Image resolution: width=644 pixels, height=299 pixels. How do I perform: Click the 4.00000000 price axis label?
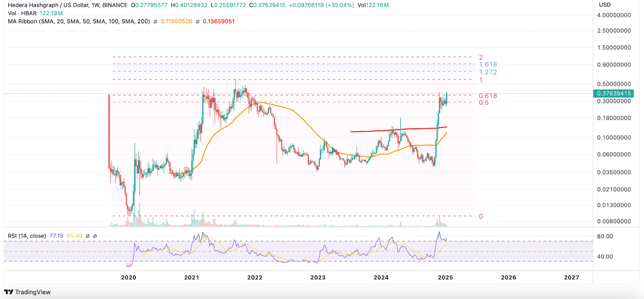coord(614,15)
